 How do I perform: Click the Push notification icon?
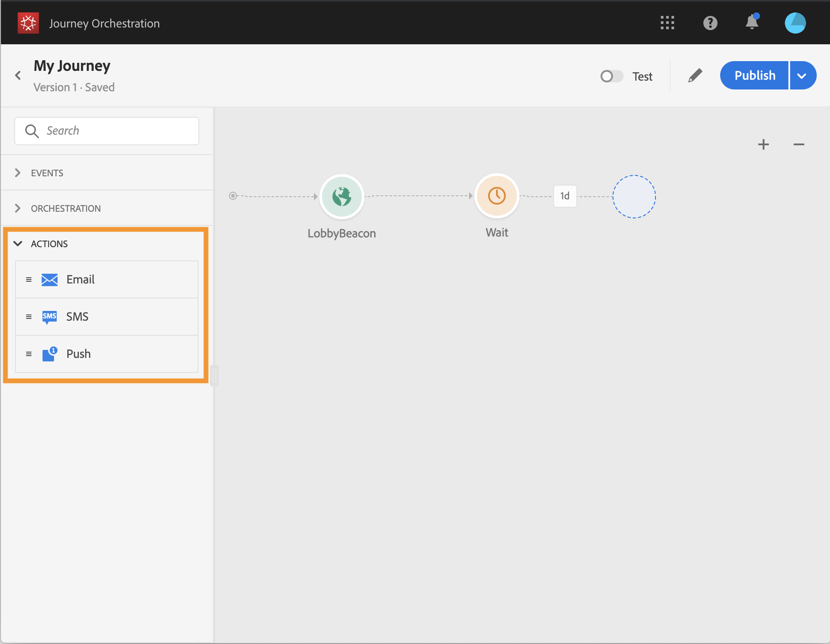click(50, 354)
